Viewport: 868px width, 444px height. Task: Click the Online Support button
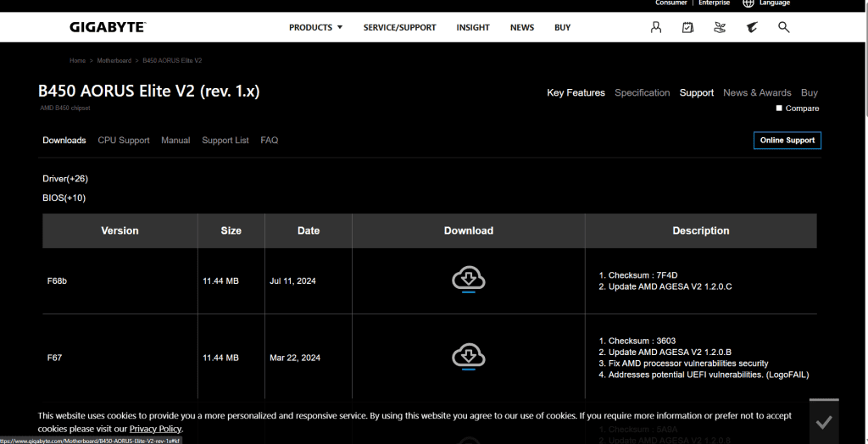[787, 141]
